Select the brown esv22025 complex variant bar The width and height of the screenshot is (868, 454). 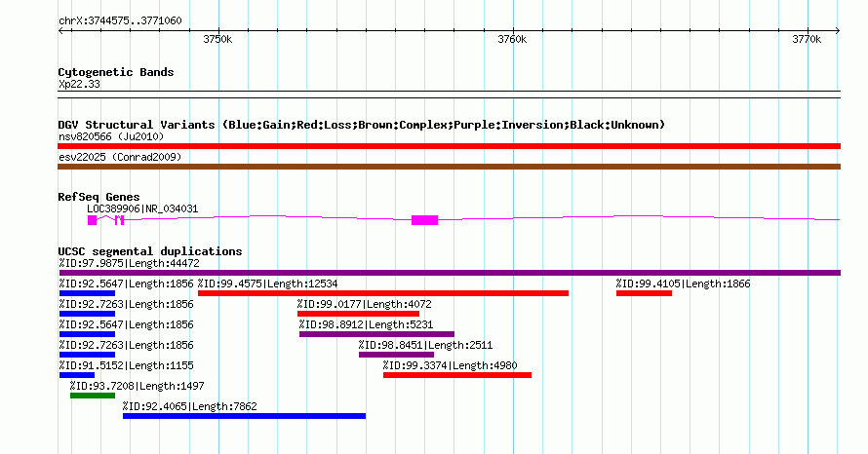[449, 167]
